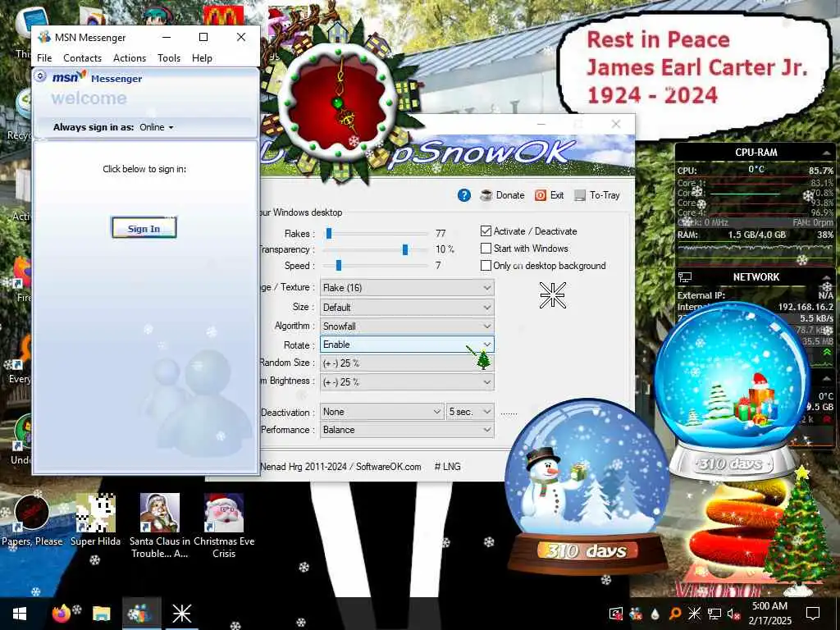Click the Flakes slider handle
The image size is (840, 630).
tap(329, 234)
